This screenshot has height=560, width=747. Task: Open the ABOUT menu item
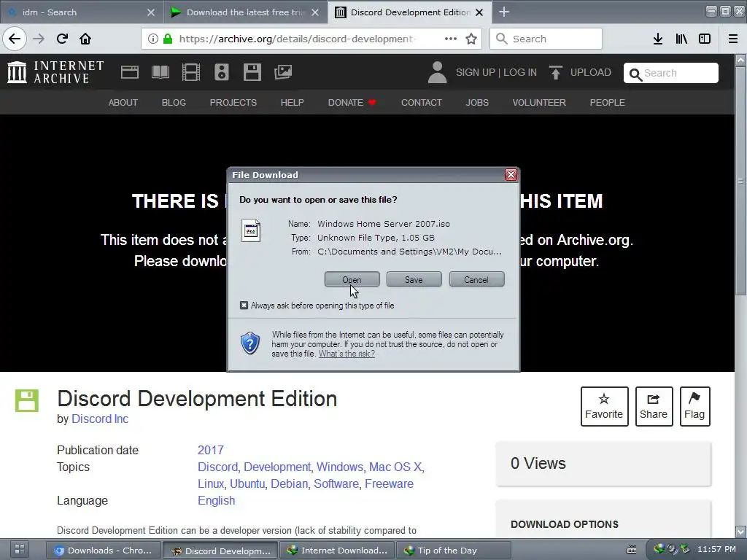pyautogui.click(x=123, y=102)
